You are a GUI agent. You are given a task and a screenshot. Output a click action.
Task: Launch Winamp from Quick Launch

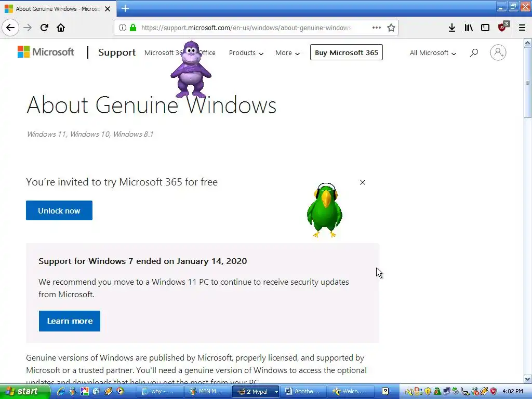coord(109,392)
